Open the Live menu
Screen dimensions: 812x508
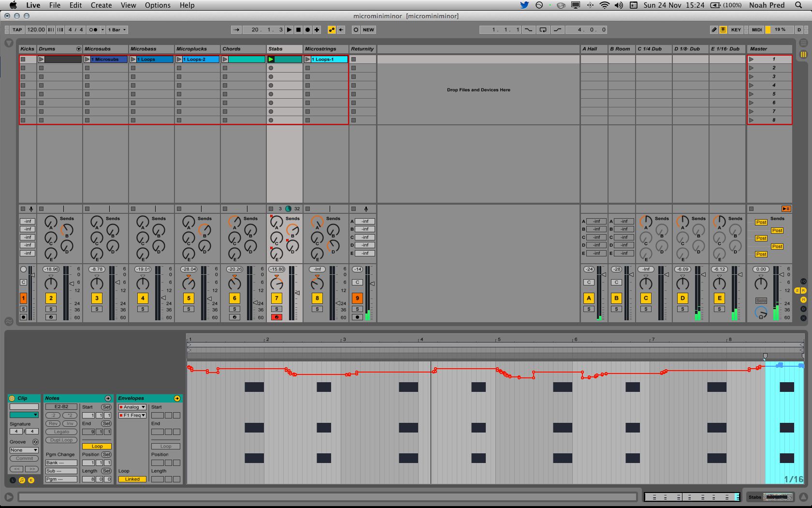coord(33,5)
